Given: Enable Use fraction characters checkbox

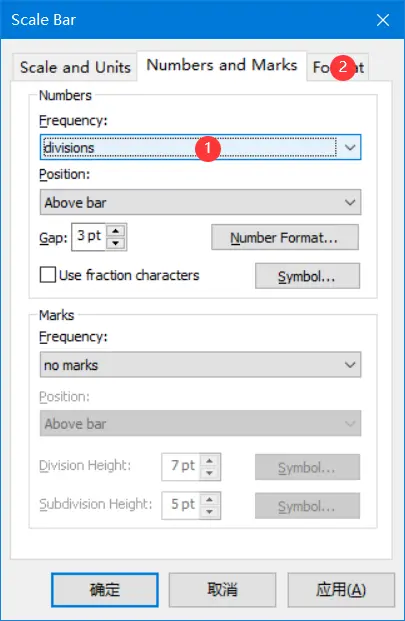Looking at the screenshot, I should pyautogui.click(x=48, y=275).
